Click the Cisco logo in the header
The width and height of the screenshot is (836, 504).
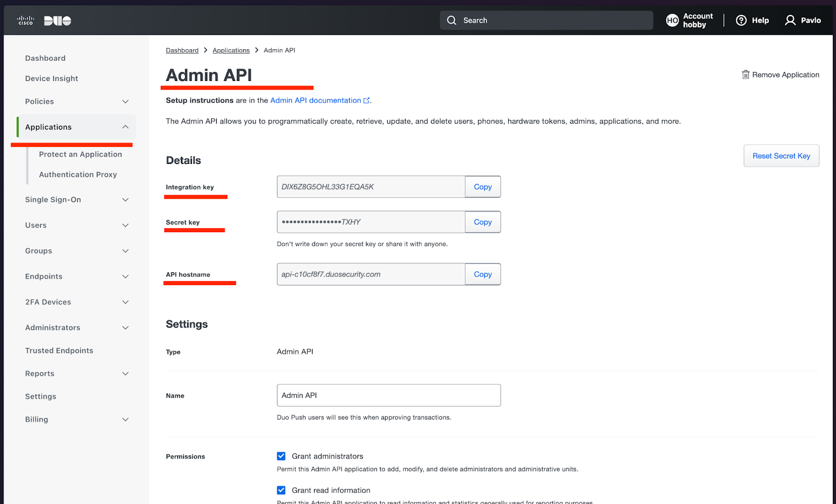25,21
